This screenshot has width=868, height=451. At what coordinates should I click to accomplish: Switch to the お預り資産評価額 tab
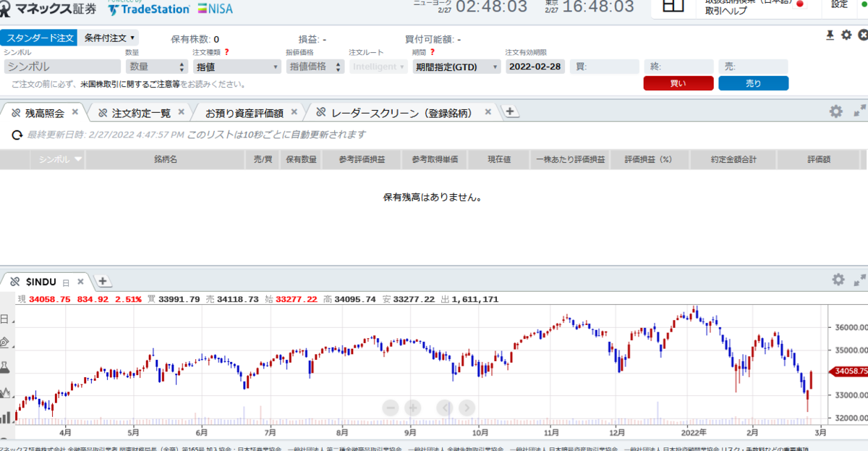[244, 113]
